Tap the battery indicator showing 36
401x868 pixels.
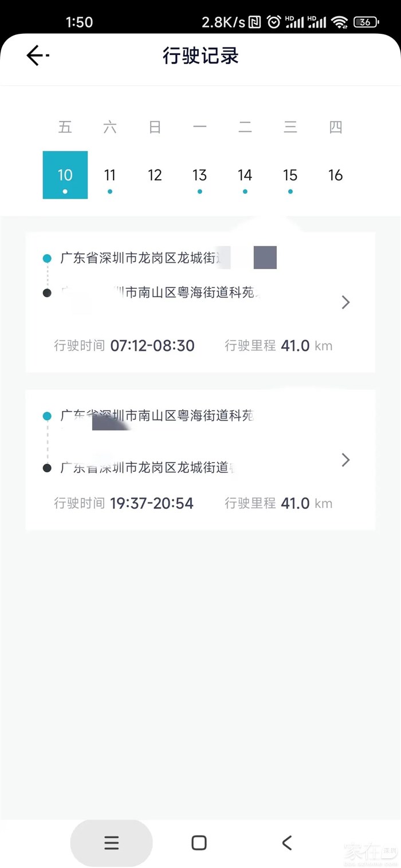pos(366,22)
